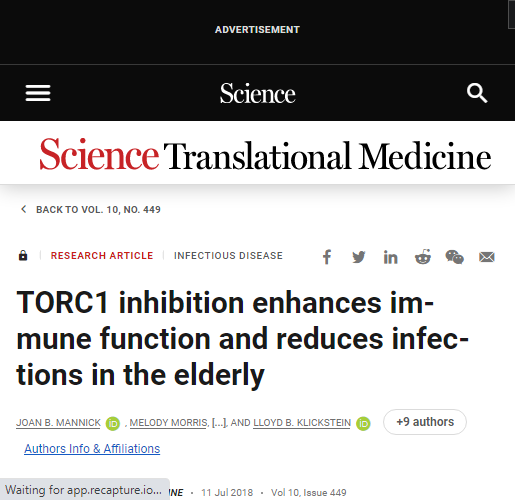
Task: Open Authors Info & Affiliations
Action: (x=92, y=449)
